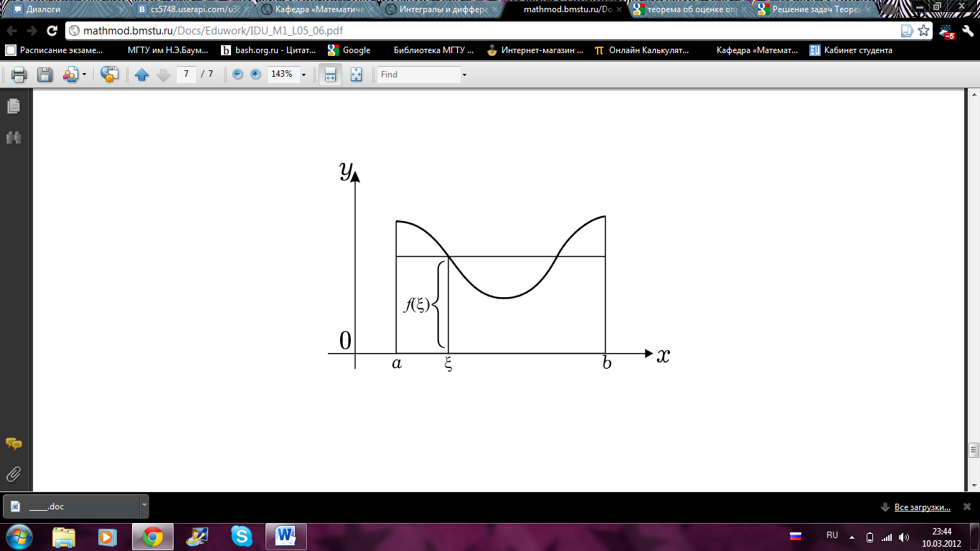Open Skype from the taskbar
Image resolution: width=980 pixels, height=551 pixels.
pyautogui.click(x=242, y=536)
